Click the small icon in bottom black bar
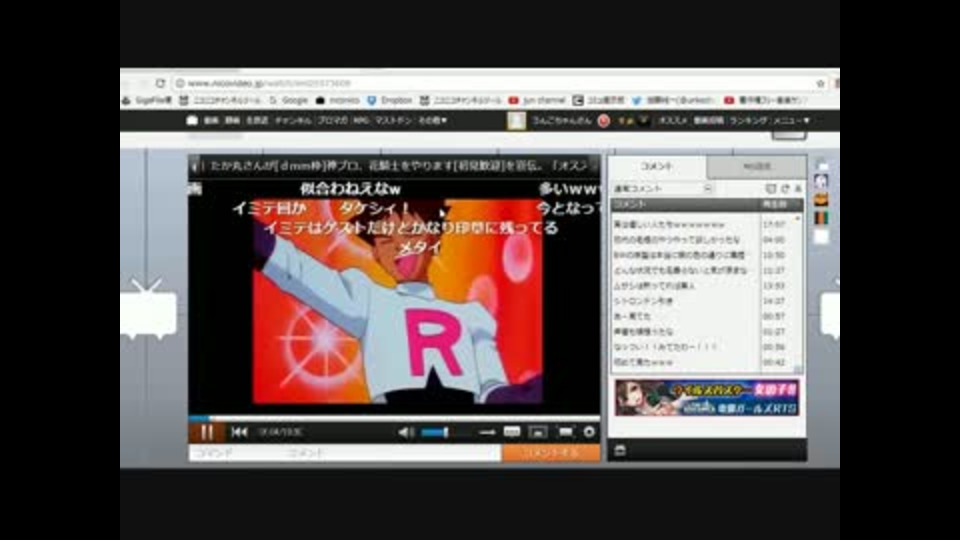The width and height of the screenshot is (960, 540). click(x=620, y=451)
